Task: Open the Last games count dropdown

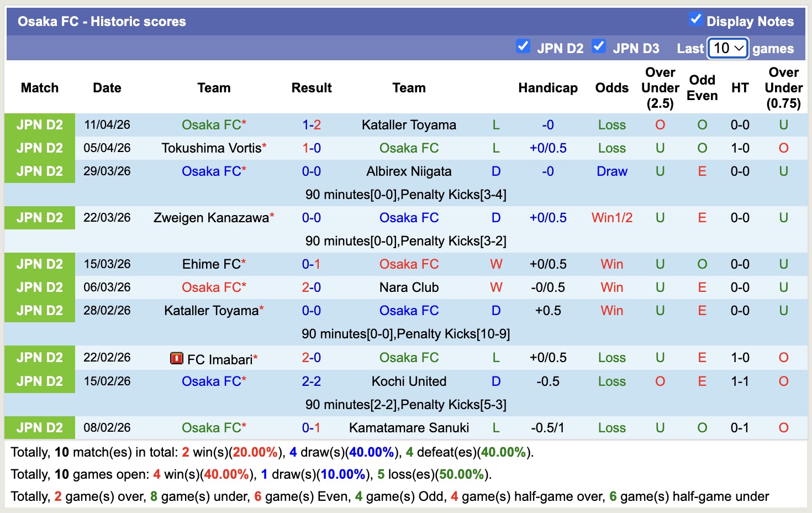Action: [x=727, y=48]
